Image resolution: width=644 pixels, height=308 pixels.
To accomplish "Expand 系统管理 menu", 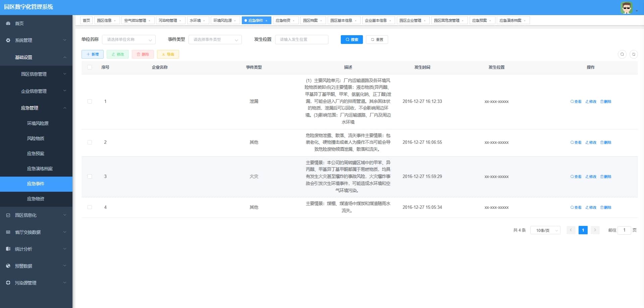I will 36,40.
